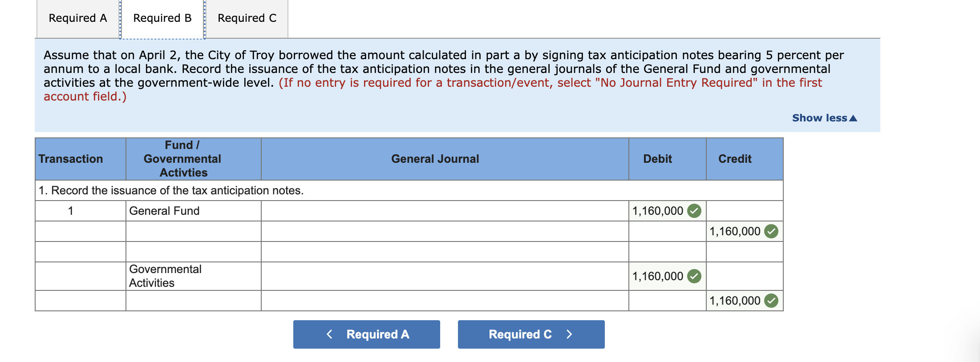Click green checkmark beside Governmental Activities credit
The height and width of the screenshot is (362, 980).
pos(771,301)
